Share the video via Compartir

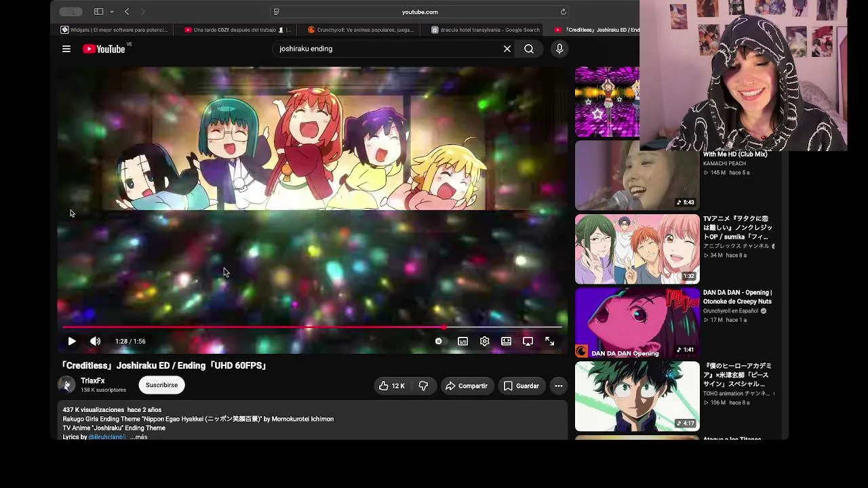click(x=467, y=386)
